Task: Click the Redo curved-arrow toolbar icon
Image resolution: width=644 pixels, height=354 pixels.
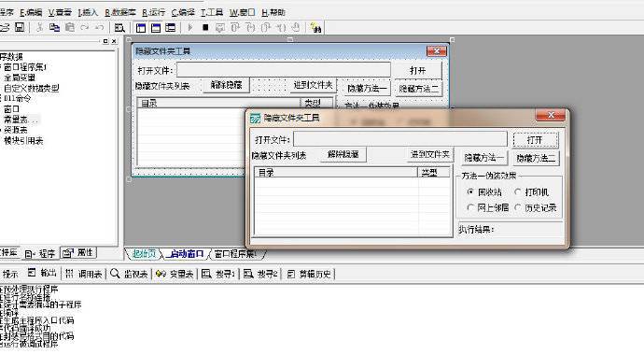Action: [x=85, y=27]
